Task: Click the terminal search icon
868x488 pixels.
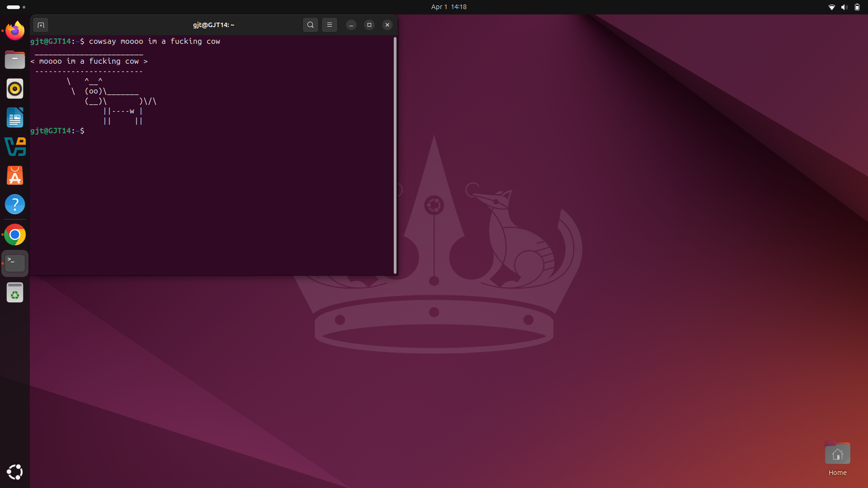Action: tap(311, 25)
